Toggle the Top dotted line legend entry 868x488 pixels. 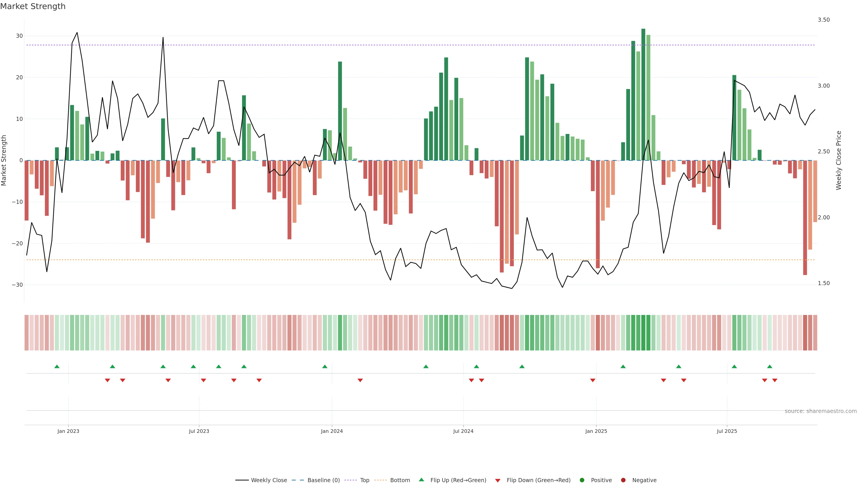tap(364, 480)
